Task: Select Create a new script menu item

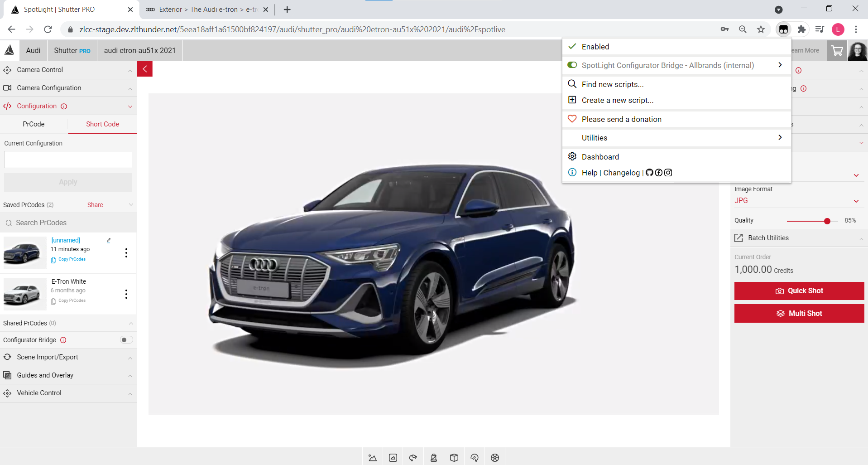Action: pos(676,100)
